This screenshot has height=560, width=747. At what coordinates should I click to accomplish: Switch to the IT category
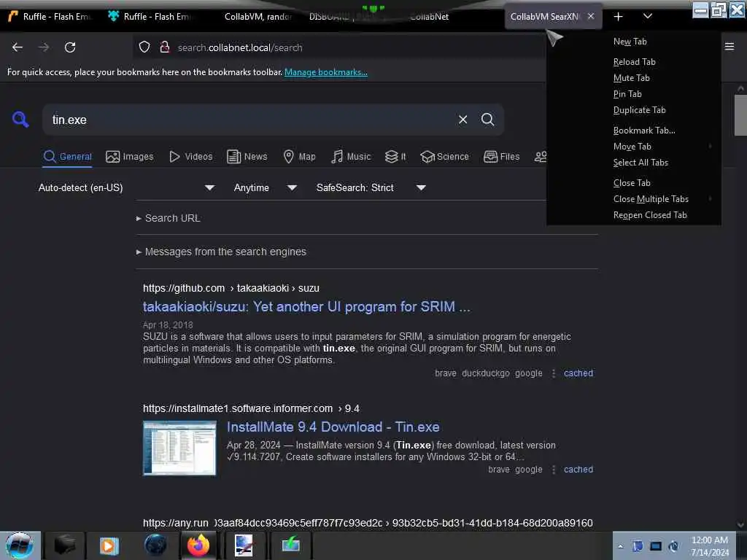[395, 157]
